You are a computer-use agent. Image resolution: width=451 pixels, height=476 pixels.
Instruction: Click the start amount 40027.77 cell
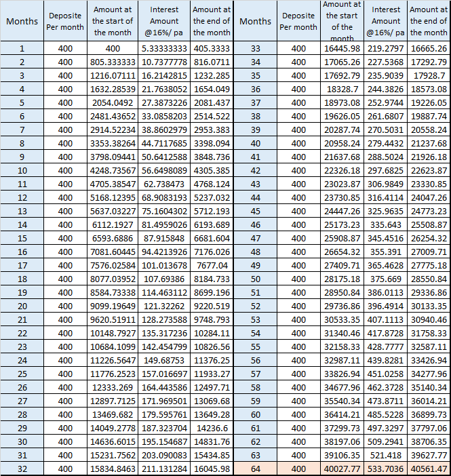click(x=342, y=469)
